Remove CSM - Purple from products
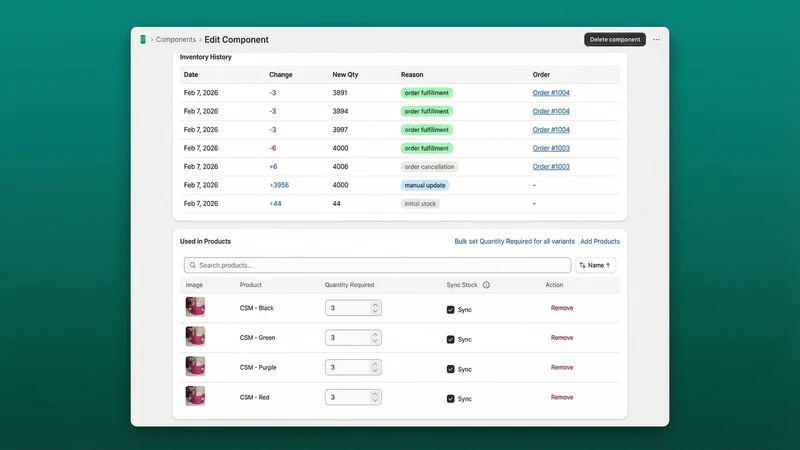The height and width of the screenshot is (450, 800). point(562,367)
